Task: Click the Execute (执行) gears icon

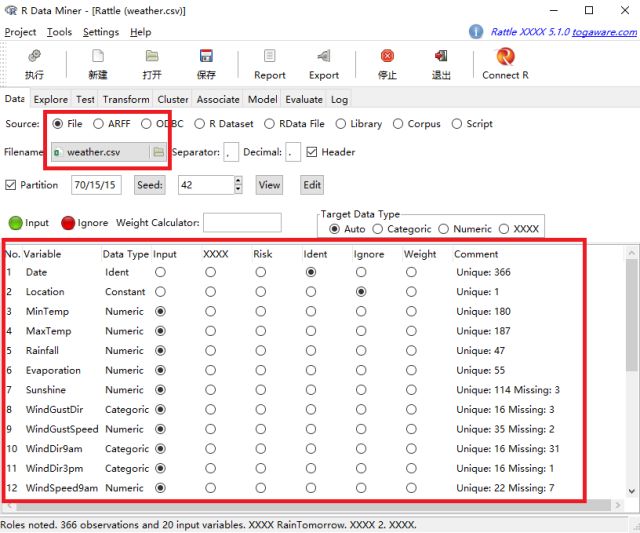Action: coord(34,56)
